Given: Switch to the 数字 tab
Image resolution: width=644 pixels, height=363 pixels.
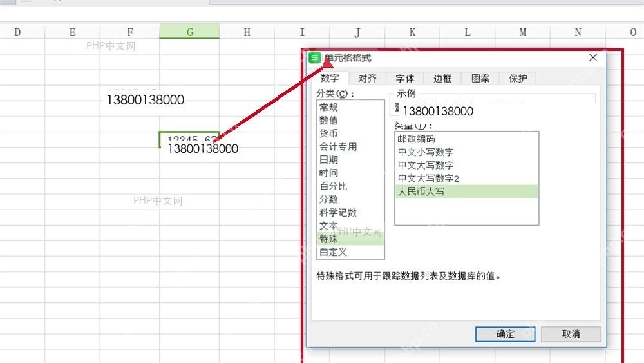Looking at the screenshot, I should point(330,78).
